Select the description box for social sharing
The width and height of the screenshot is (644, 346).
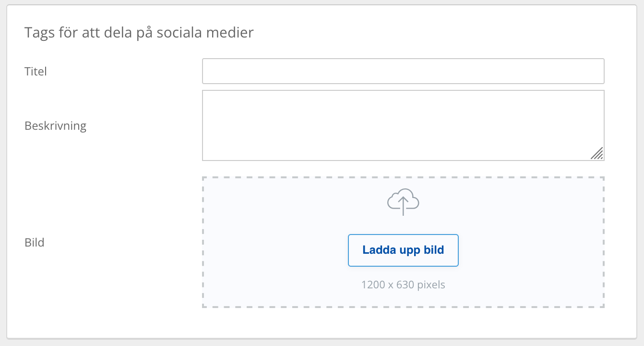point(403,125)
